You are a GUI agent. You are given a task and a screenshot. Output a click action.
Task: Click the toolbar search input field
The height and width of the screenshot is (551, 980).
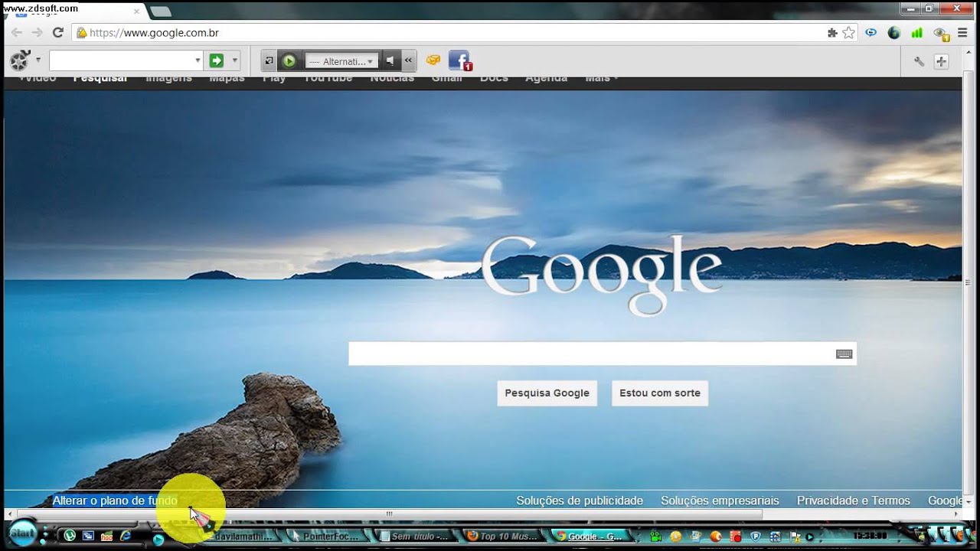[x=121, y=60]
